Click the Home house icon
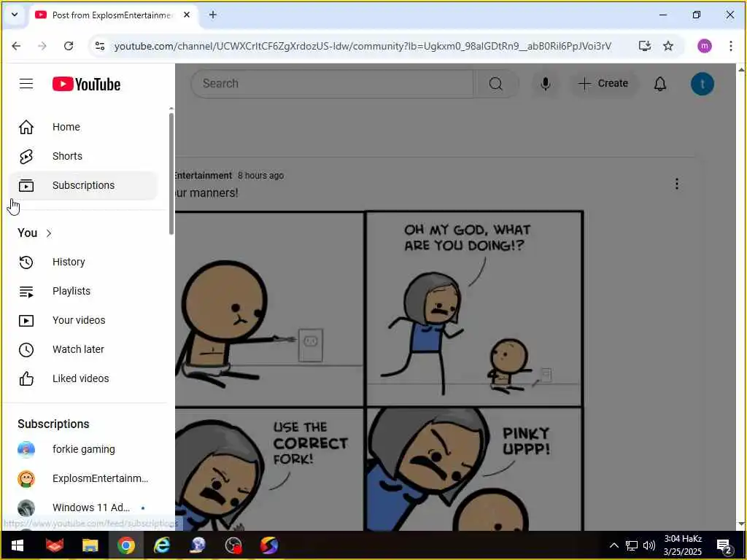 (26, 127)
